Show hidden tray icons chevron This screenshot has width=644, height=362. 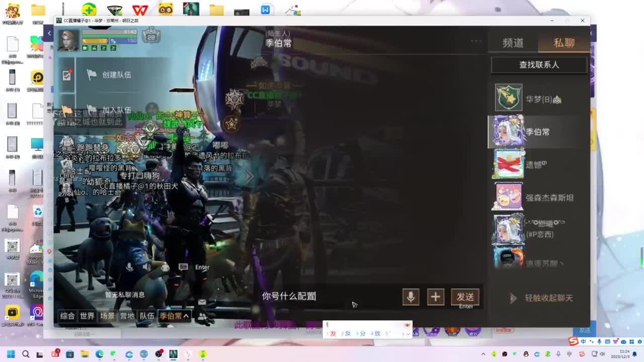pos(483,354)
